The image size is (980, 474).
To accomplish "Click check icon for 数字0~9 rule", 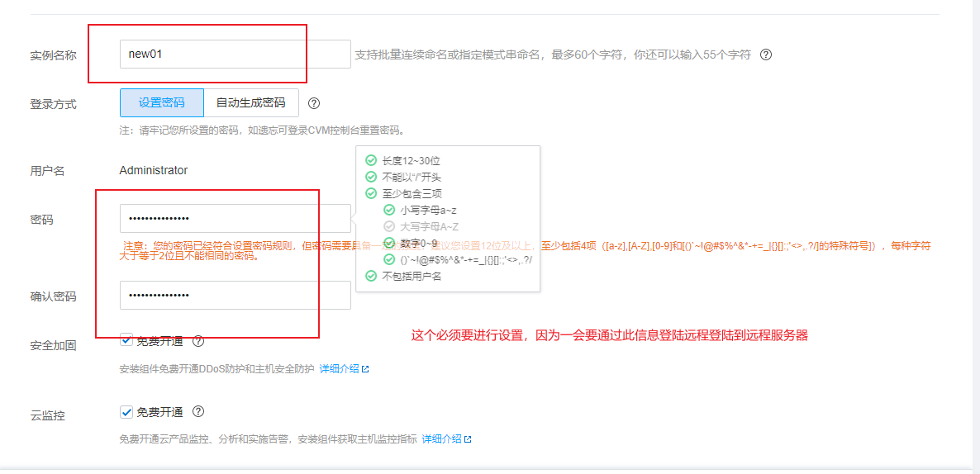I will click(388, 242).
